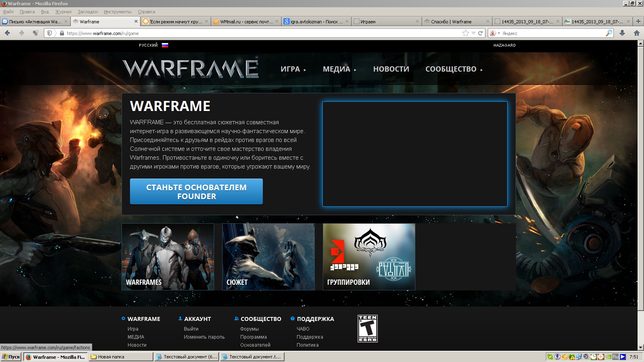Click the footer Основателей link
Image resolution: width=644 pixels, height=362 pixels.
(255, 345)
